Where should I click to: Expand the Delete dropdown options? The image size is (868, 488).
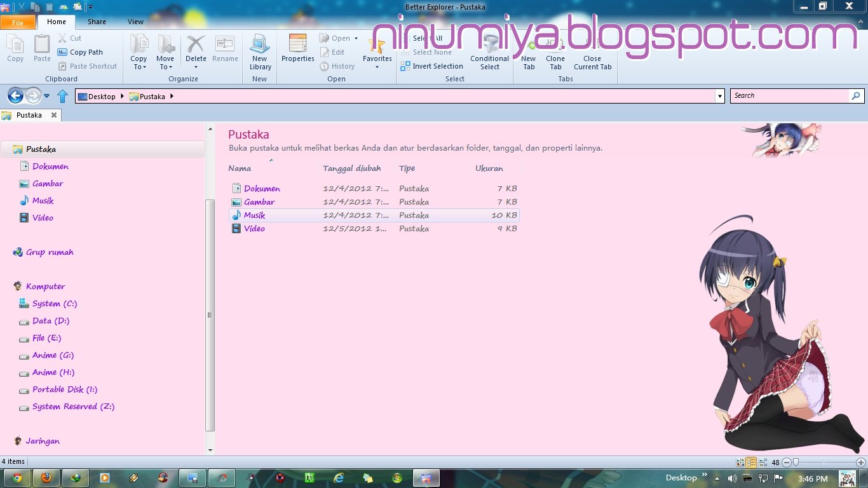(196, 67)
